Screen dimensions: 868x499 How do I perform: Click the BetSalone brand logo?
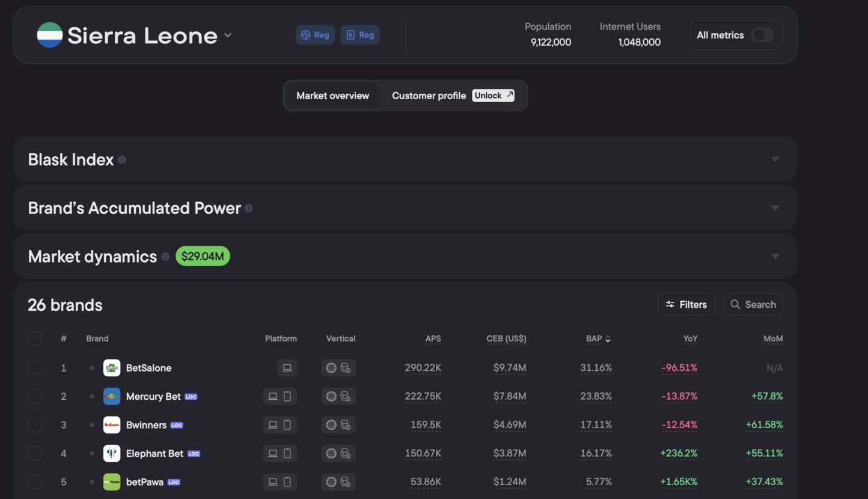pyautogui.click(x=112, y=368)
